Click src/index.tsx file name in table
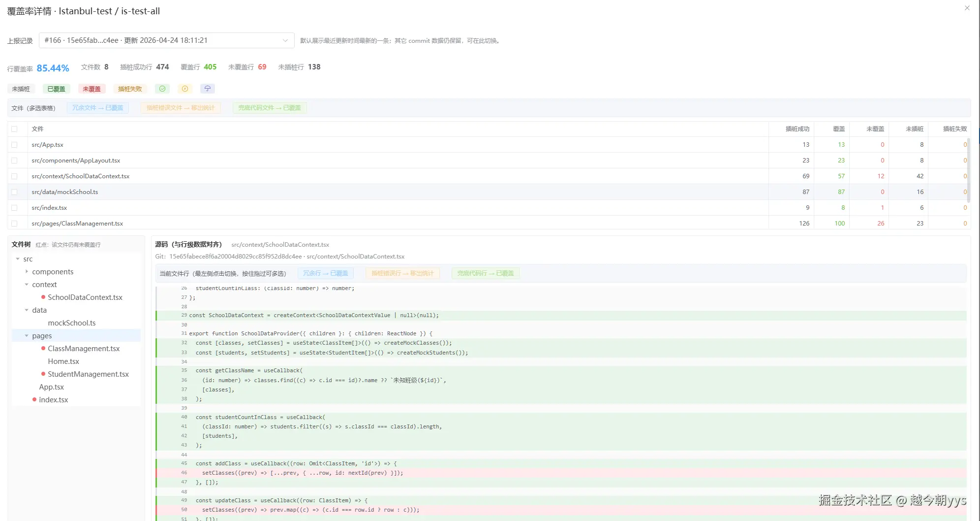This screenshot has width=980, height=521. click(x=49, y=208)
